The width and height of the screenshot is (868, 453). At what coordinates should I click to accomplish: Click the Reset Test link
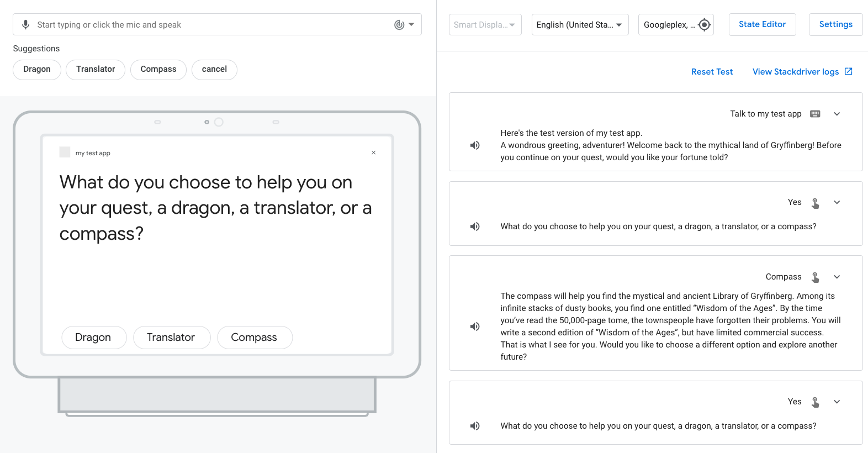[712, 72]
